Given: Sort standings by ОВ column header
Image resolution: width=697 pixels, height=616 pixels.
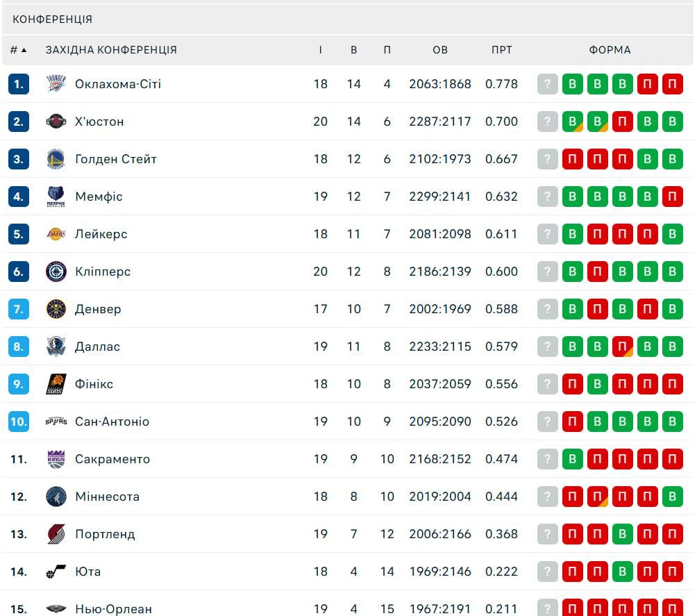Looking at the screenshot, I should [440, 50].
